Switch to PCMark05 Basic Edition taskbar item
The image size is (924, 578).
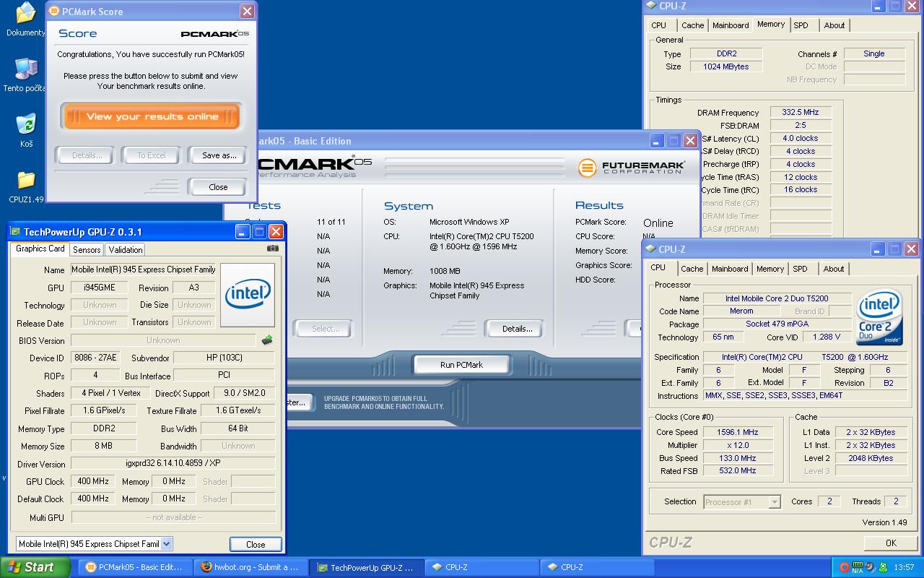click(x=134, y=567)
